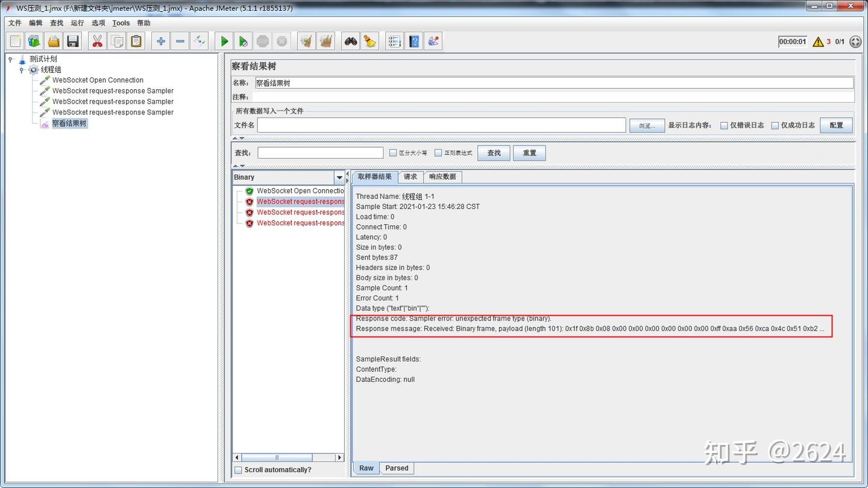
Task: Click the 00:00:01 elapsed time display
Action: click(x=793, y=42)
